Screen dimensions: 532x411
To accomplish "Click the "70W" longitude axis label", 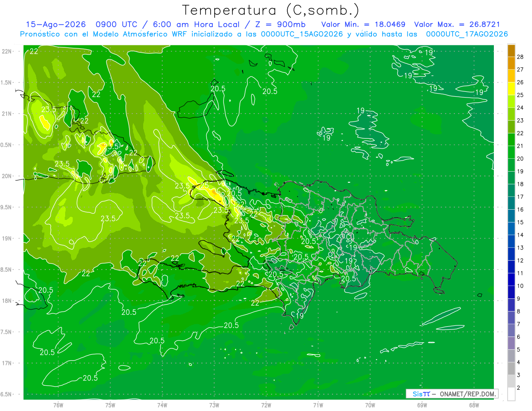I will [x=370, y=404].
